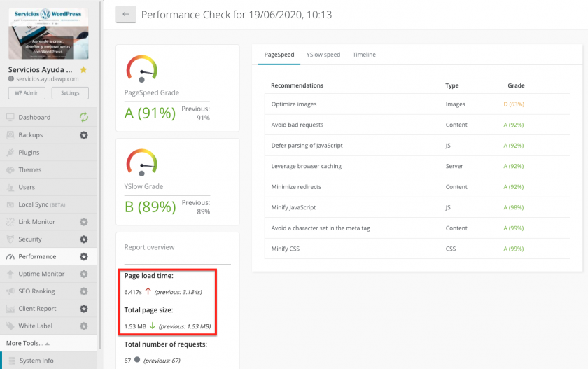
Task: Click the favorite star next to site name
Action: [x=84, y=70]
